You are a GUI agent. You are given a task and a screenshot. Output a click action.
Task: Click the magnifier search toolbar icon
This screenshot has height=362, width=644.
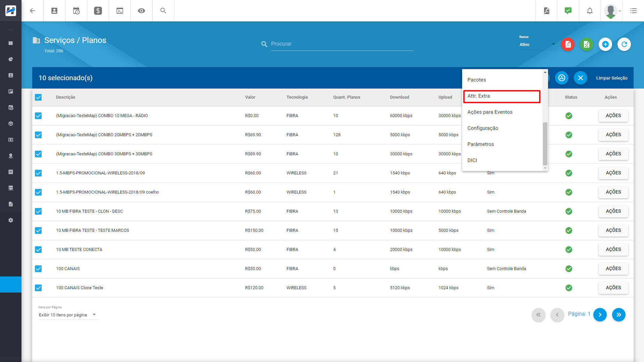tap(163, 11)
